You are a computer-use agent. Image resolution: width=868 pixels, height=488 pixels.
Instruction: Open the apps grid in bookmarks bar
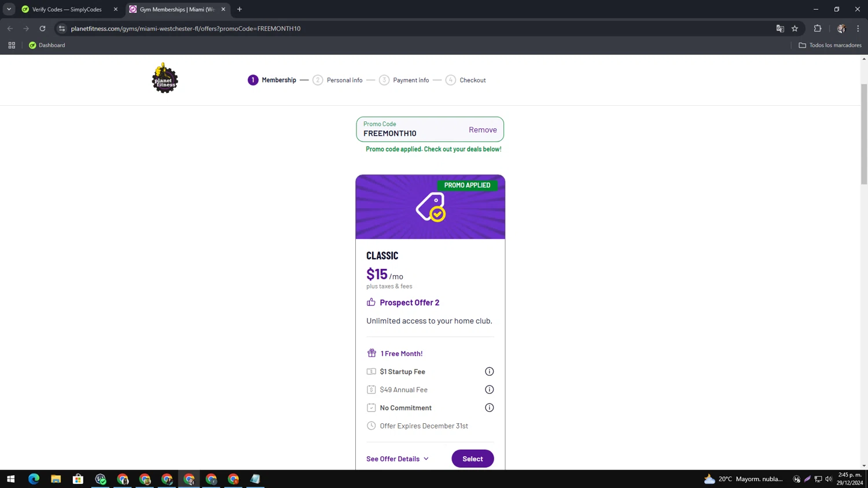(x=12, y=45)
